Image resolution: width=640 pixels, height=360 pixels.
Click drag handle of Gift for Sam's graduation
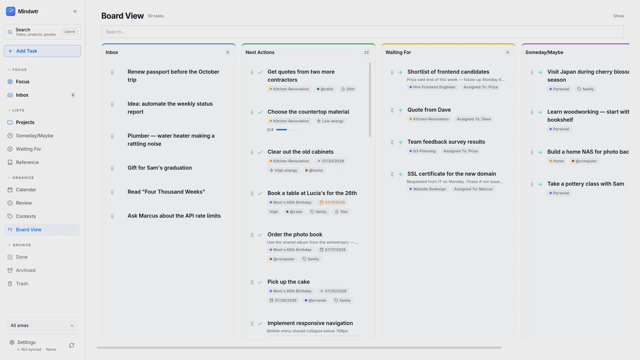pos(112,168)
